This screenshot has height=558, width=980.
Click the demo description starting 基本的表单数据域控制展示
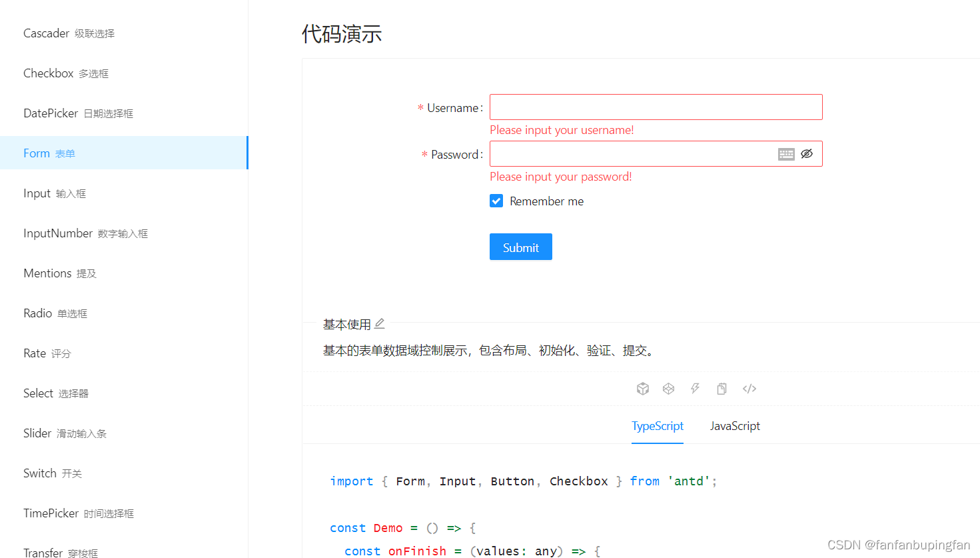(490, 351)
